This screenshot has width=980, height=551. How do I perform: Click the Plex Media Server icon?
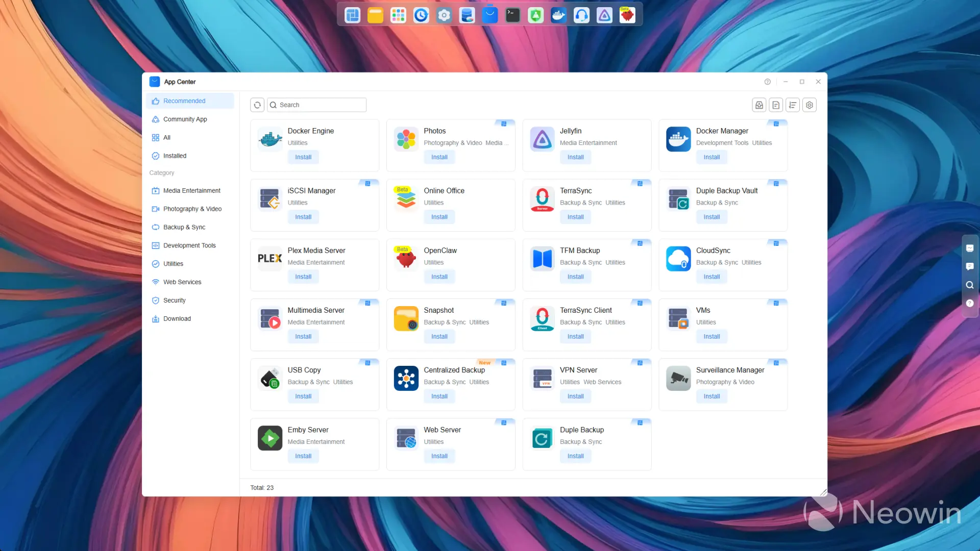[270, 259]
